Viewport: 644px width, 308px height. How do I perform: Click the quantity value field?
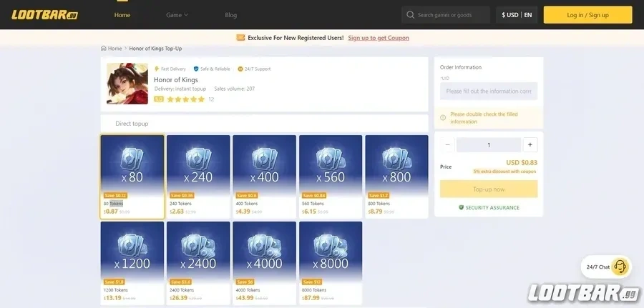pos(489,145)
